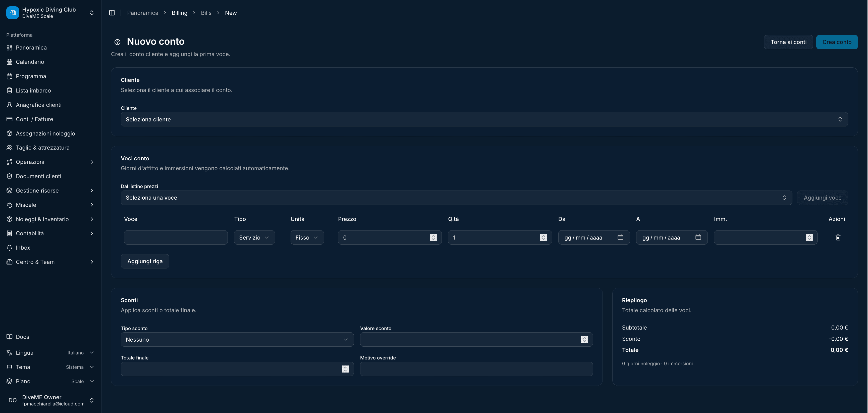Toggle the sidebar panel icon
The width and height of the screenshot is (868, 413).
[x=112, y=13]
